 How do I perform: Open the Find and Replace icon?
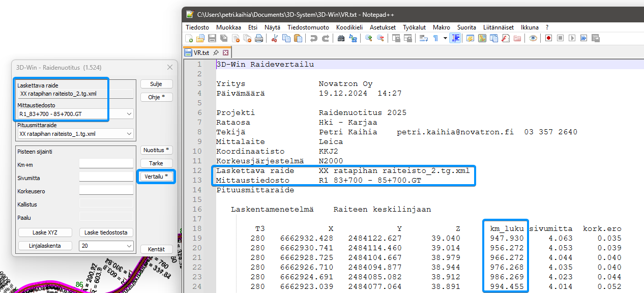pyautogui.click(x=353, y=38)
